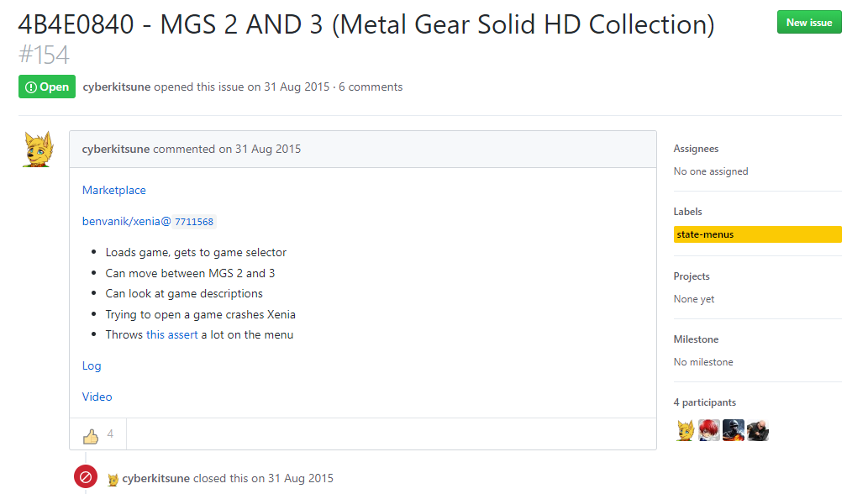Open the Marketplace link in the comment
This screenshot has width=868, height=494.
(x=114, y=190)
